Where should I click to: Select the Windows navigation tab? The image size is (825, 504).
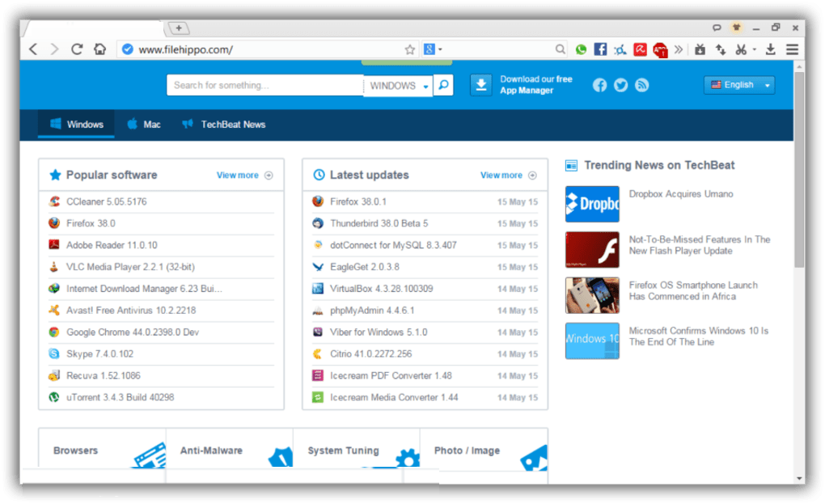[x=76, y=124]
